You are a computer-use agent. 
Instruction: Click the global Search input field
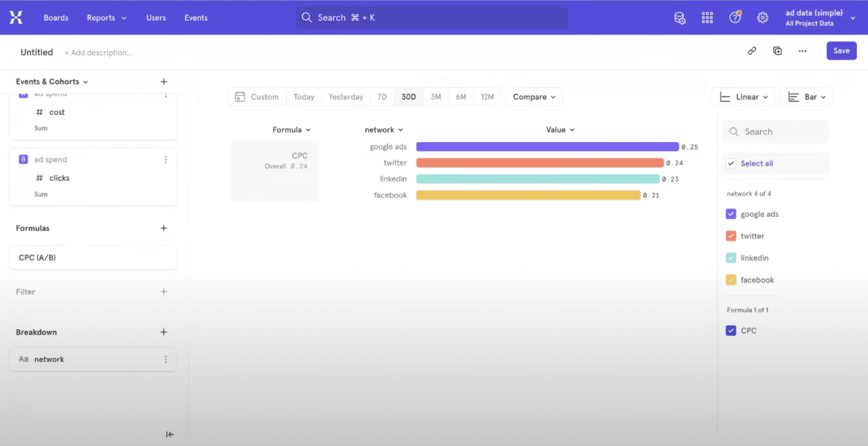[x=432, y=17]
